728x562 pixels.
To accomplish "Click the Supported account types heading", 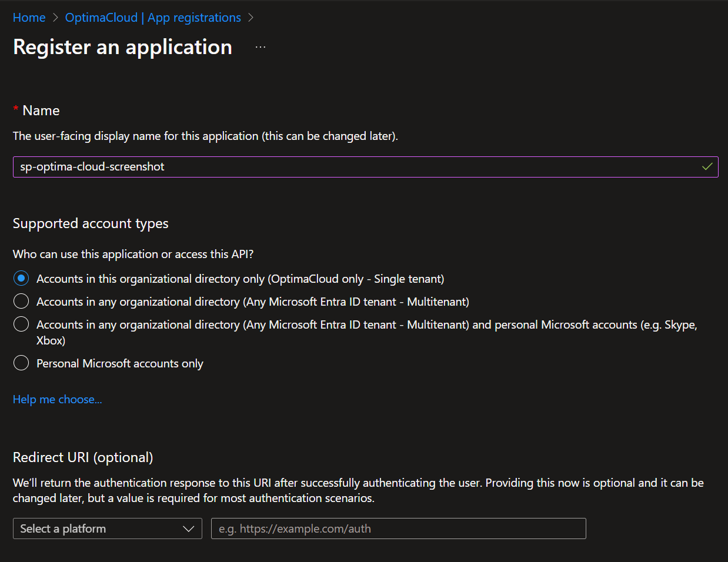I will tap(91, 223).
